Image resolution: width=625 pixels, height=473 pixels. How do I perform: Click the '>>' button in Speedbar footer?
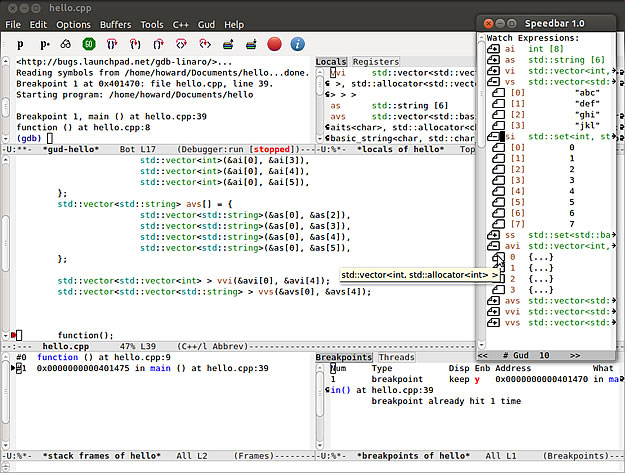(x=574, y=354)
